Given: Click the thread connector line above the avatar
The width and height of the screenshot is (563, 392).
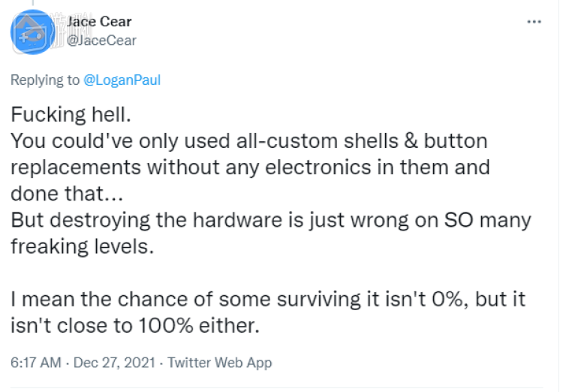Looking at the screenshot, I should coord(33,3).
